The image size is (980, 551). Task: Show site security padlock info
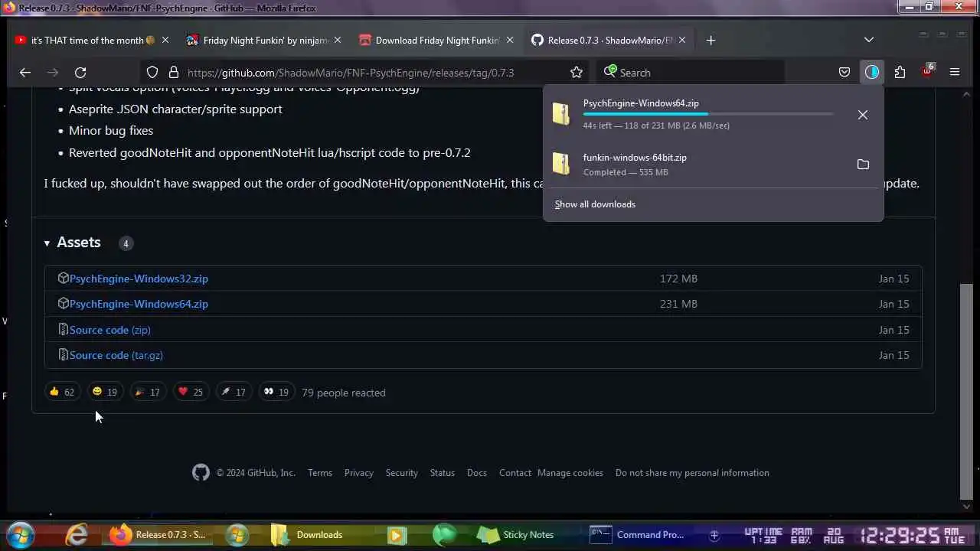(x=174, y=72)
